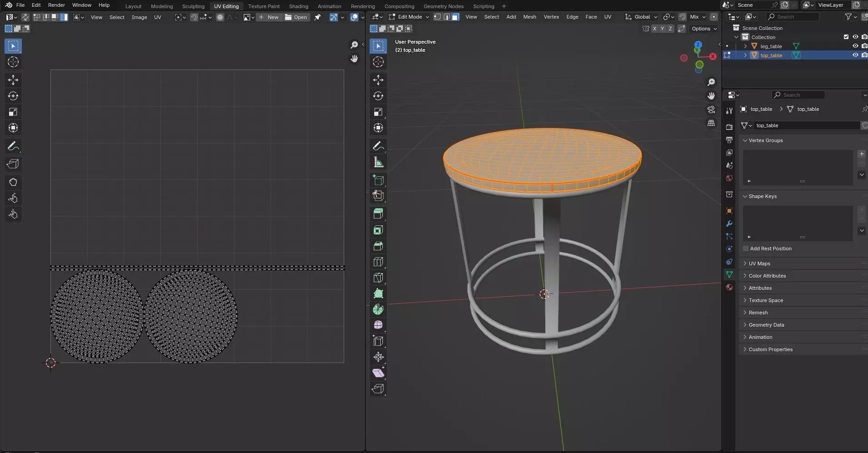
Task: Select the Shrink/Fatten tool
Action: click(378, 357)
